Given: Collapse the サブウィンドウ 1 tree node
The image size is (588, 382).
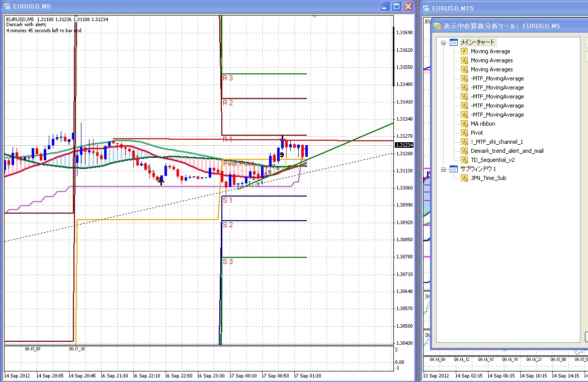Looking at the screenshot, I should tap(443, 169).
